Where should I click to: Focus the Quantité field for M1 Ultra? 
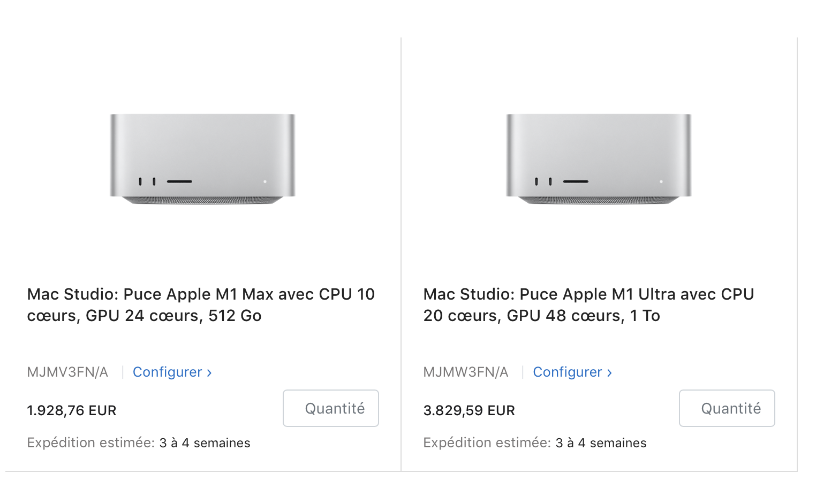[x=727, y=408]
